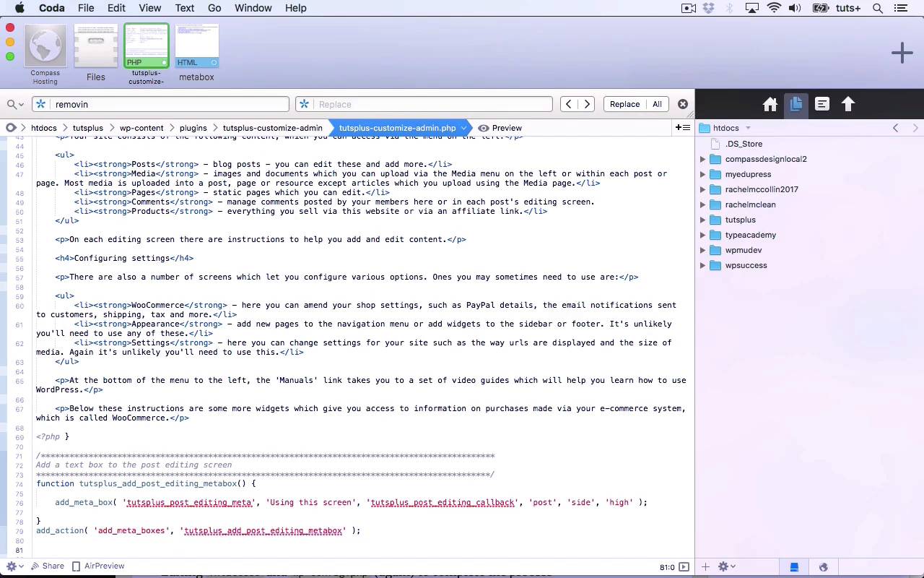Click the Wi-Fi status icon
Image resolution: width=924 pixels, height=578 pixels.
pyautogui.click(x=774, y=8)
